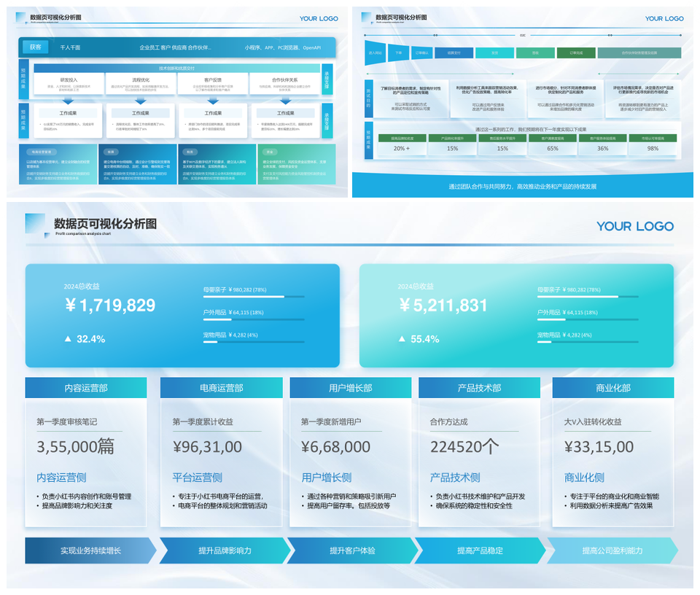Select the 电商运营部 header
The image size is (700, 595).
[x=222, y=388]
